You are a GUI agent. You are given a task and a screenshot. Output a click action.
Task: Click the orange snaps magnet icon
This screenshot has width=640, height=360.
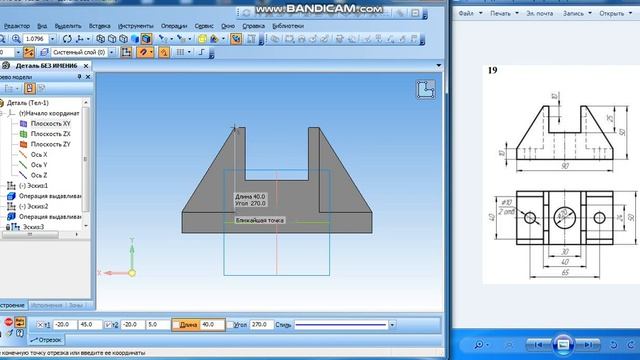(142, 52)
